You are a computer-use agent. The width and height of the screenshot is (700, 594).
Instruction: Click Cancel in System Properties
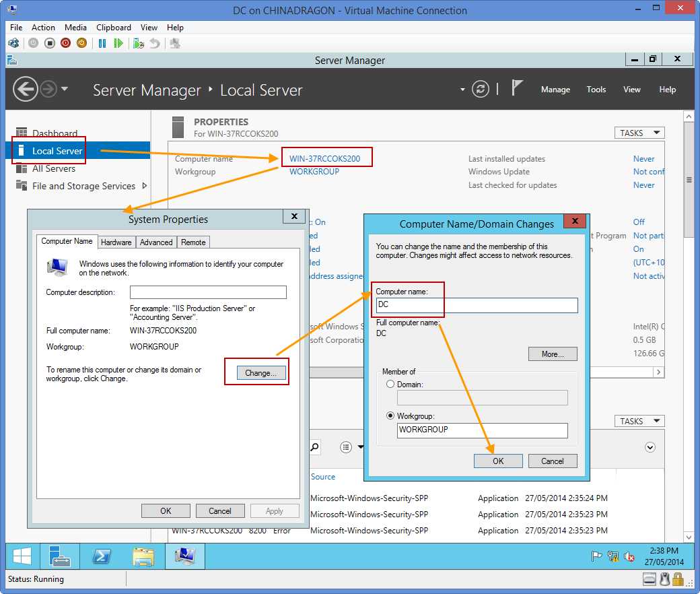tap(220, 510)
